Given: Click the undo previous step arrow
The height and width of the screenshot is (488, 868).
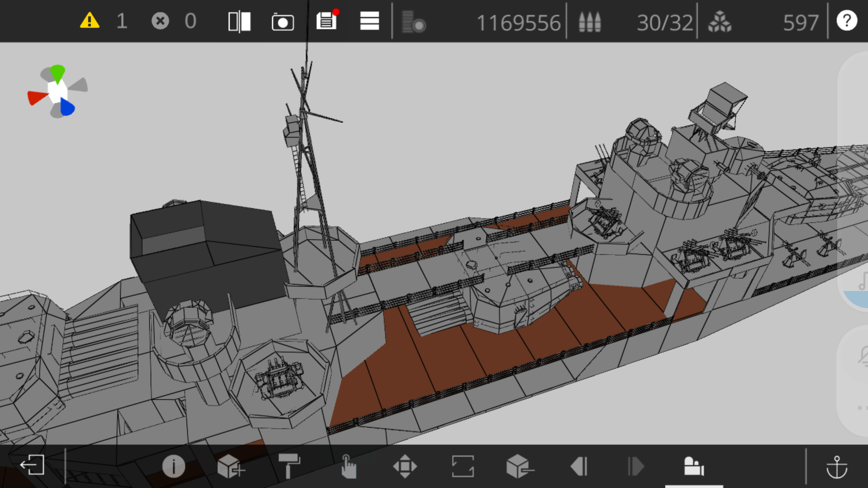Looking at the screenshot, I should coord(579,466).
